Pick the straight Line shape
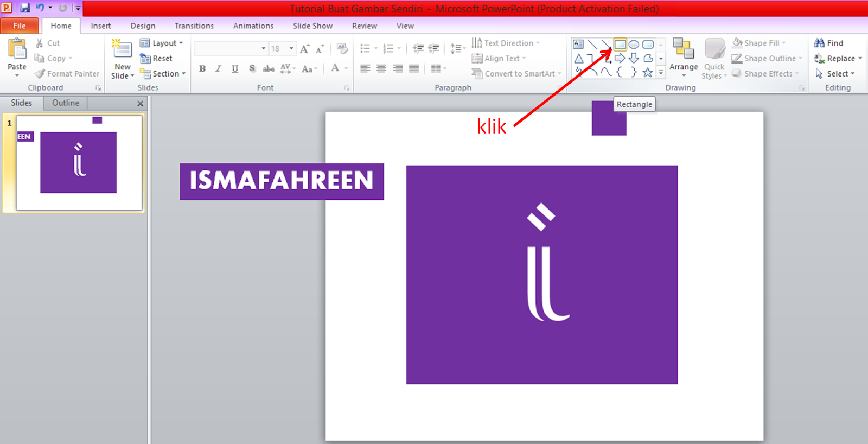The width and height of the screenshot is (868, 444). [x=592, y=45]
